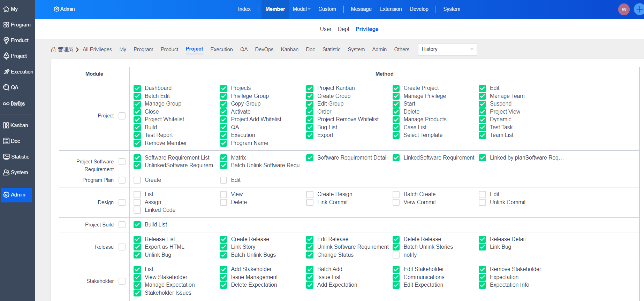
Task: Click the user avatar W
Action: (624, 9)
